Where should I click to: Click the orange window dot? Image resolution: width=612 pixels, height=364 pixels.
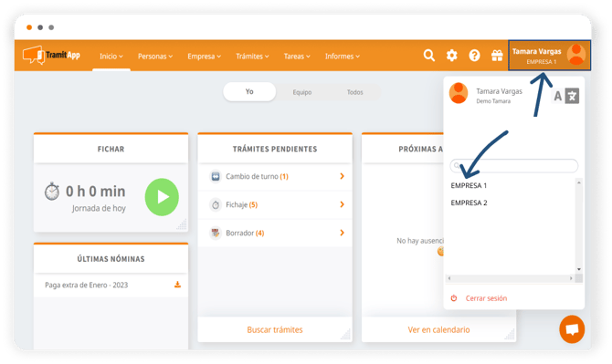[x=29, y=27]
